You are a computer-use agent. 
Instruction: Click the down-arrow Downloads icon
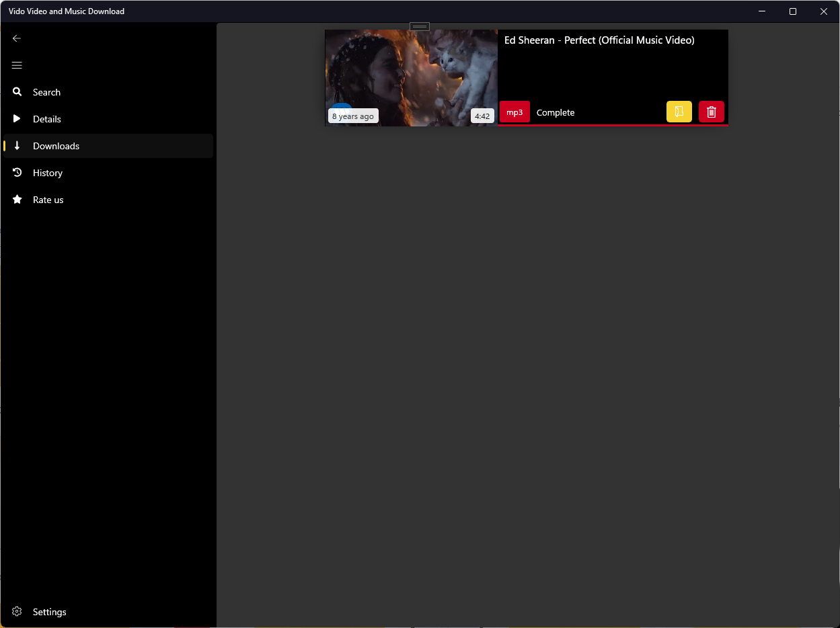17,146
